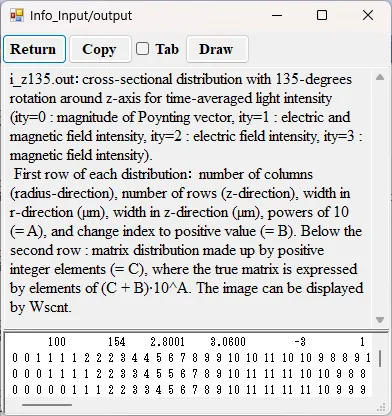Click description scrollbar up arrow

(380, 77)
